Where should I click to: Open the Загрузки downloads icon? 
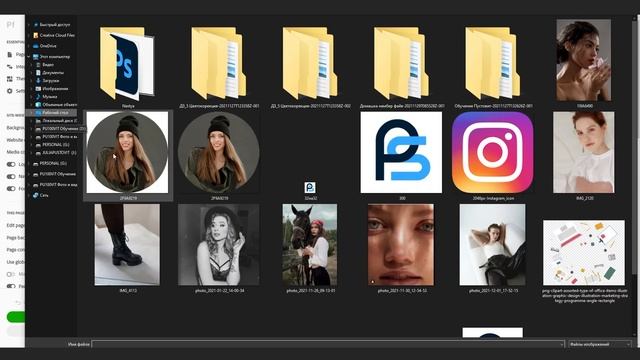click(x=38, y=81)
